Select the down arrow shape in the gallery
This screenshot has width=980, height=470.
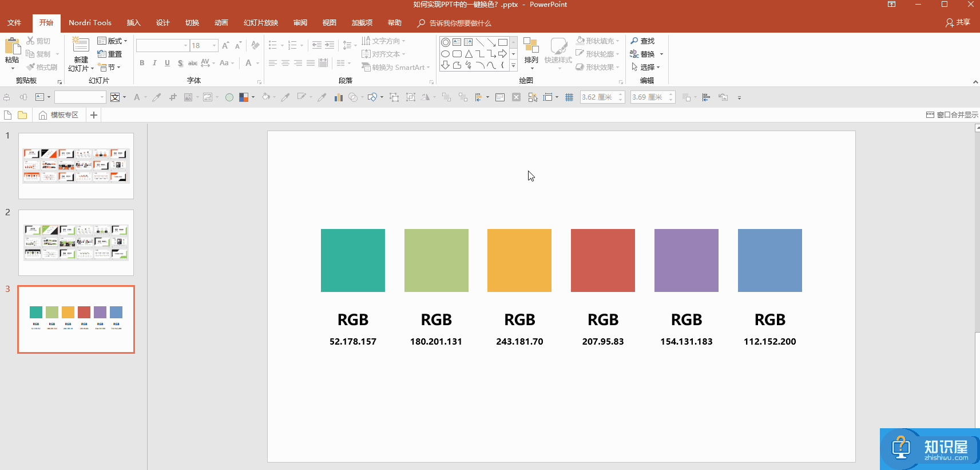tap(445, 65)
